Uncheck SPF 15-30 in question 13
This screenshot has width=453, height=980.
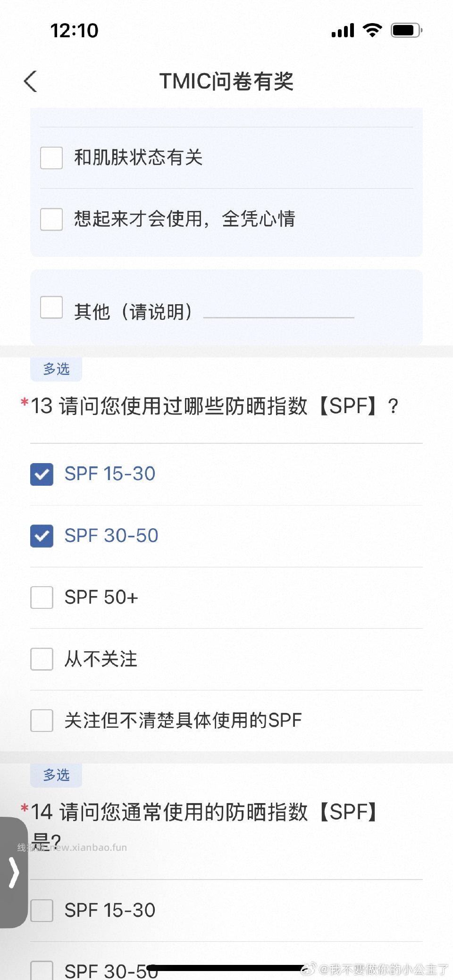(42, 474)
